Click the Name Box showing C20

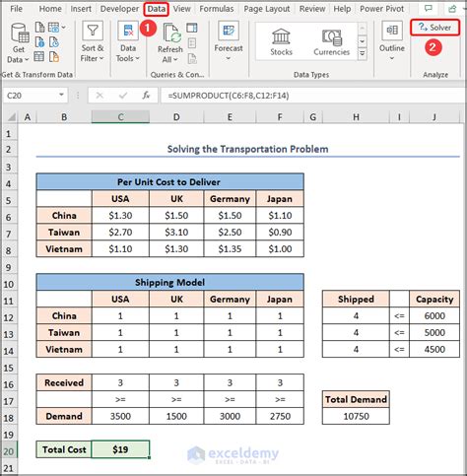pyautogui.click(x=31, y=96)
